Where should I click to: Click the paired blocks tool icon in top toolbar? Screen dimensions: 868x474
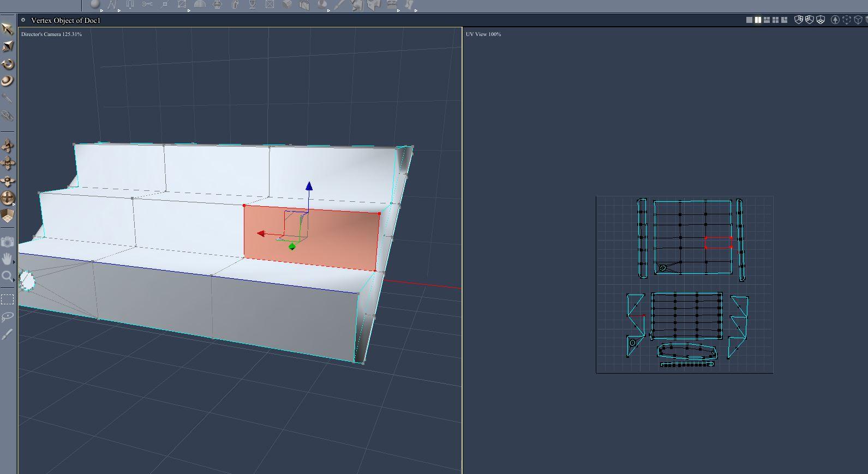(x=304, y=5)
